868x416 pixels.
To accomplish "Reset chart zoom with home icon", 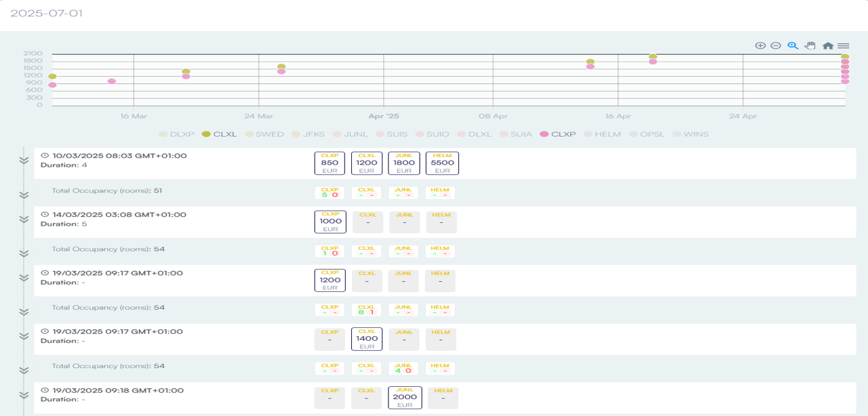I will point(827,45).
